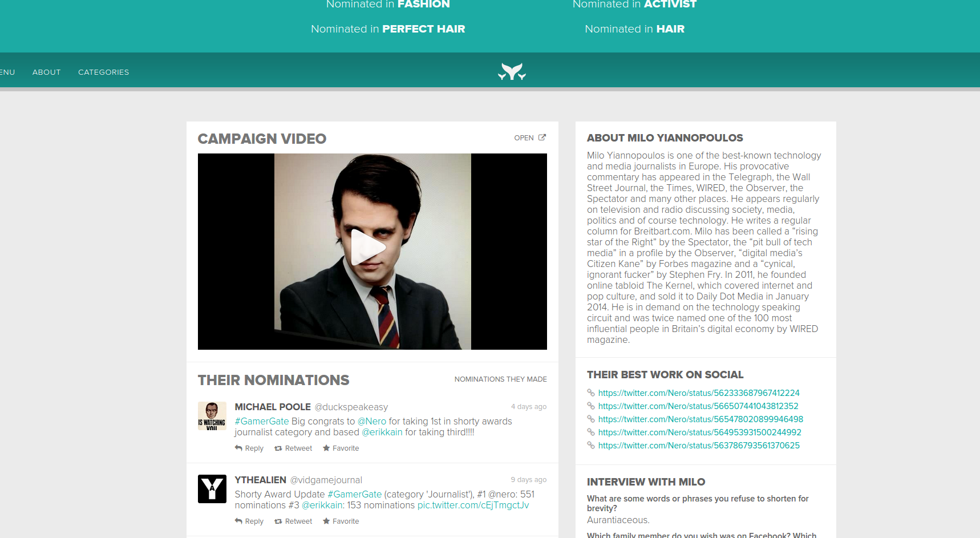Image resolution: width=980 pixels, height=538 pixels.
Task: Open the ABOUT menu item
Action: pos(46,72)
